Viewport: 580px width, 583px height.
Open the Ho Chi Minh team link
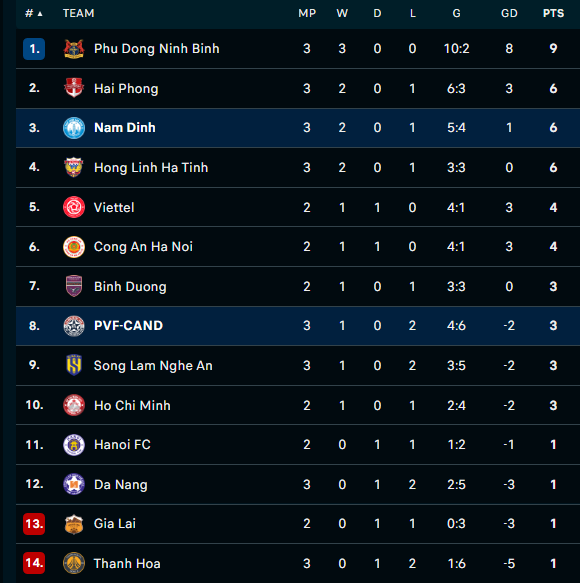tap(132, 405)
